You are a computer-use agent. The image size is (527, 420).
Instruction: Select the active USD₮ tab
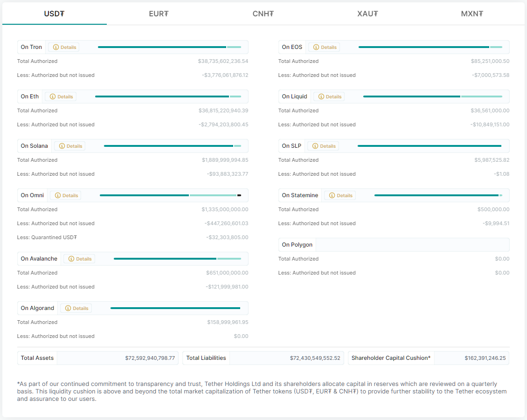pos(54,14)
